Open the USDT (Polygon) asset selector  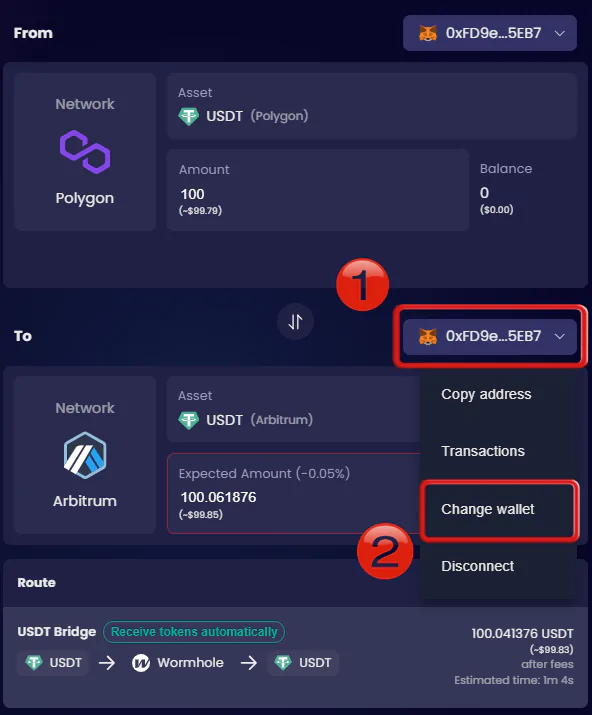coord(372,106)
